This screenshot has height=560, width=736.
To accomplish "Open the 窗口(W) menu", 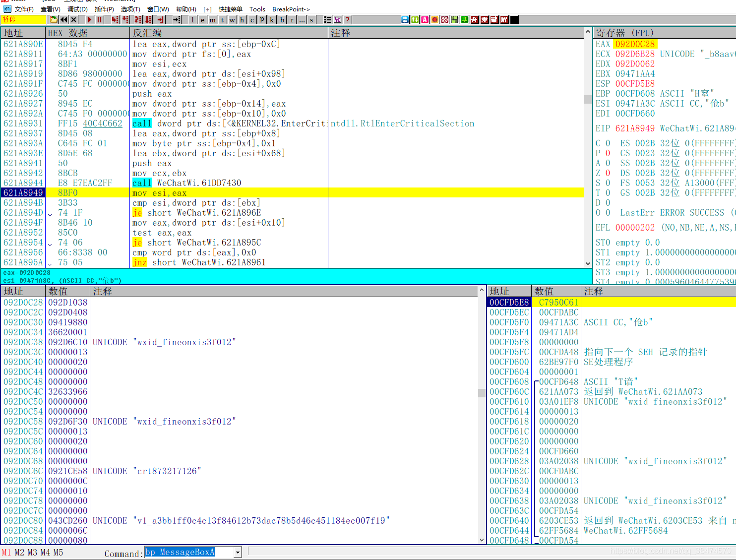I will [x=158, y=9].
